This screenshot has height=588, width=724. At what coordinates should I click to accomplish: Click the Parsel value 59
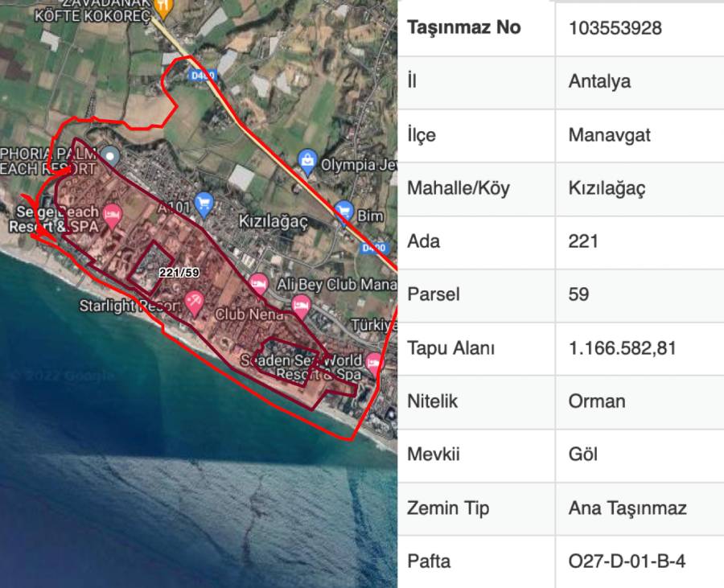coord(578,294)
